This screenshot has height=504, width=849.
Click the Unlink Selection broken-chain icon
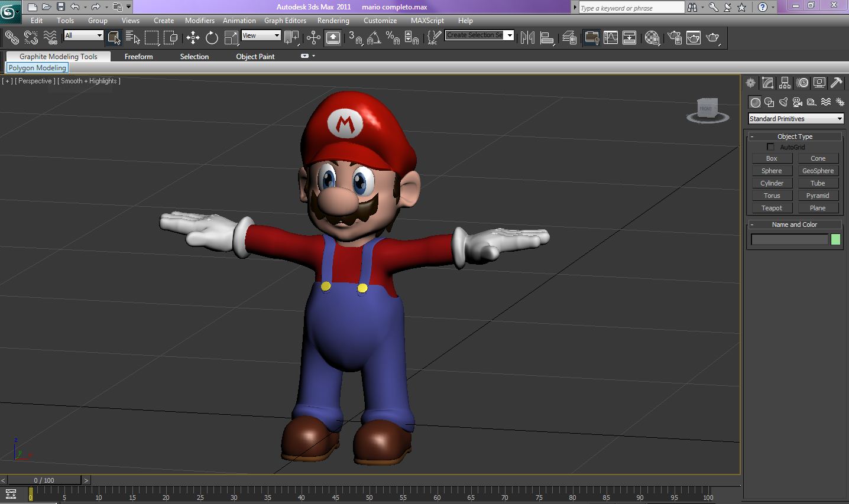31,38
